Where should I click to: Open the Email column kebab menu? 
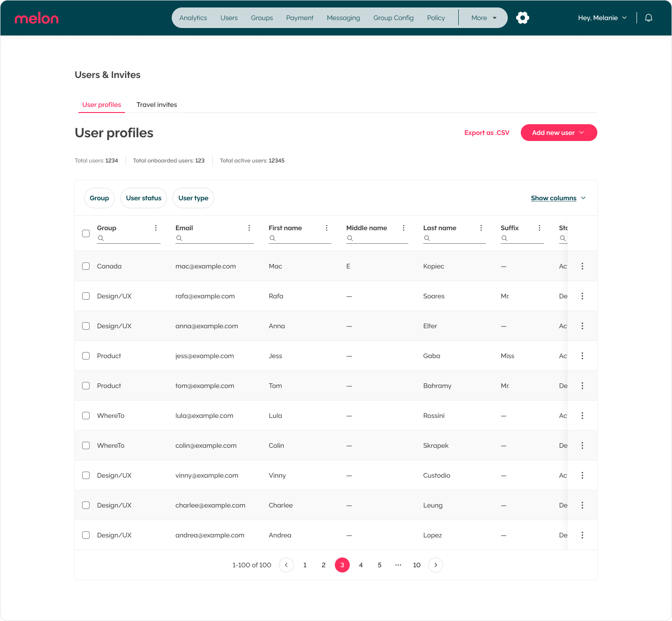(249, 228)
